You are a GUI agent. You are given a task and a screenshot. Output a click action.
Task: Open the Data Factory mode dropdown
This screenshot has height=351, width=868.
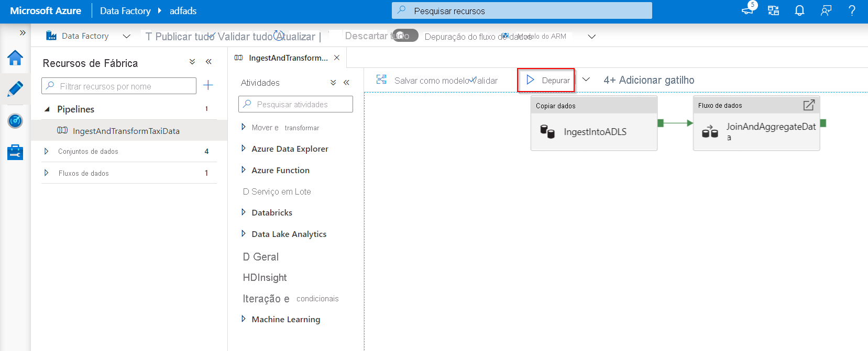[x=126, y=36]
